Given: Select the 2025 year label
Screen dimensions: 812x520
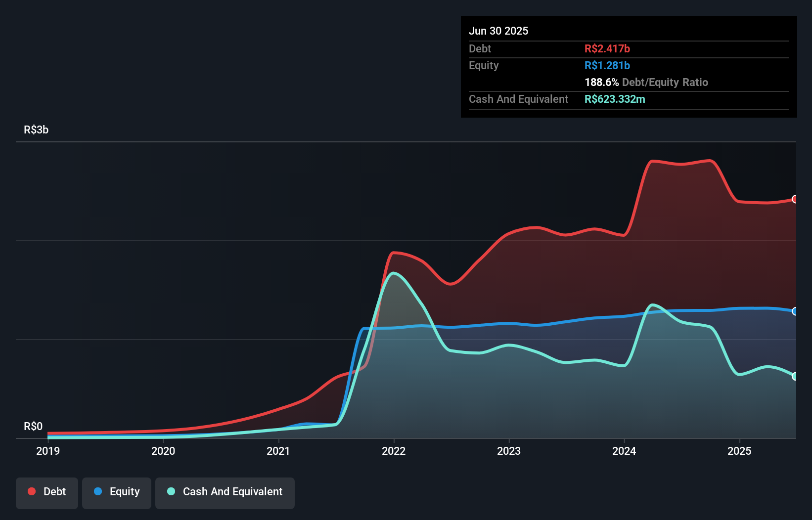Looking at the screenshot, I should (x=740, y=451).
